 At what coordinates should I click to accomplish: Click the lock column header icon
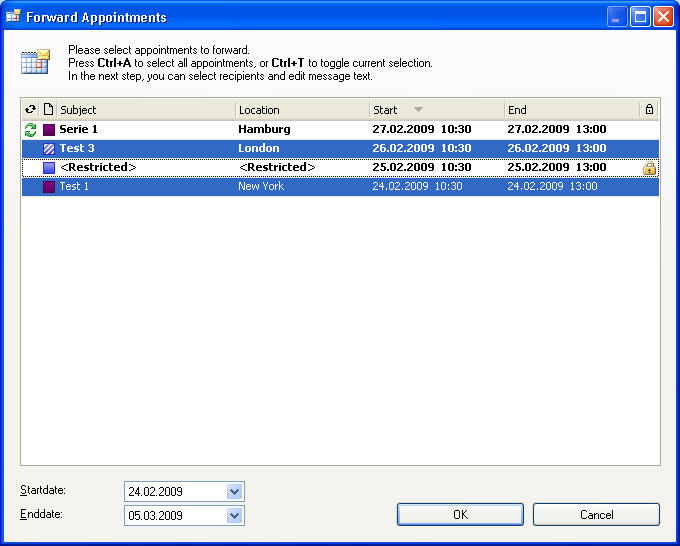click(649, 110)
